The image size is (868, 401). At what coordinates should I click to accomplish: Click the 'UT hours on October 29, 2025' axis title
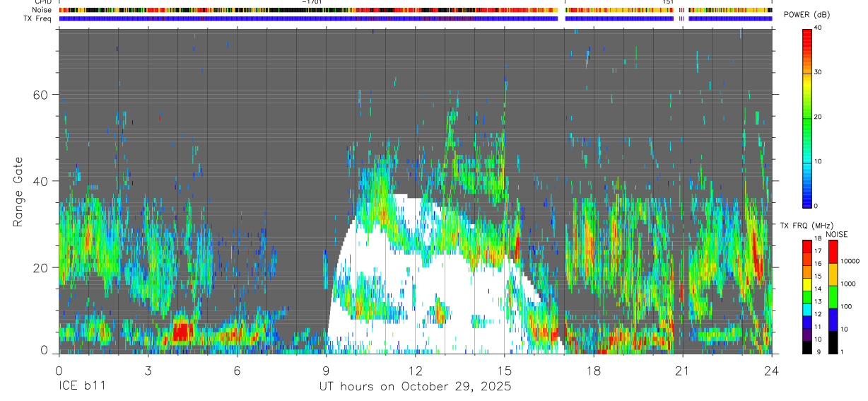point(415,387)
